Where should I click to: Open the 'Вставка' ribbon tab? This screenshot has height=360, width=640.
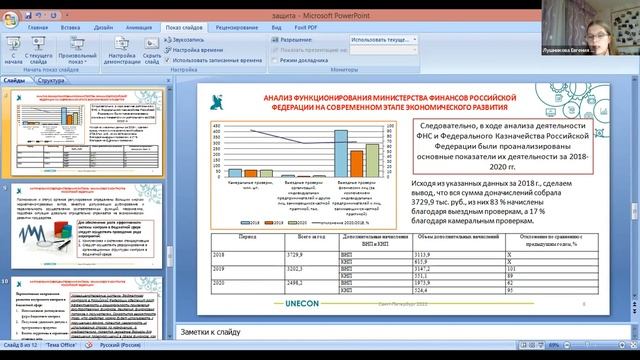70,28
